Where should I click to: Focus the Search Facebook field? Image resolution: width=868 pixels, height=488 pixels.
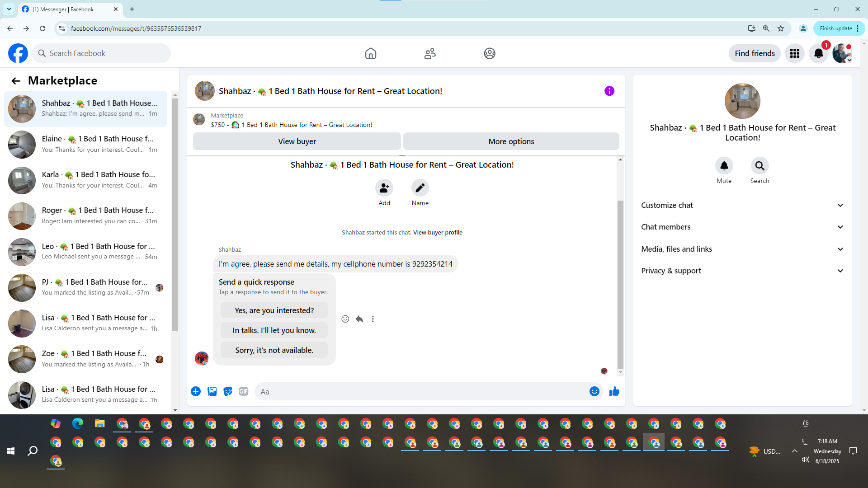101,53
